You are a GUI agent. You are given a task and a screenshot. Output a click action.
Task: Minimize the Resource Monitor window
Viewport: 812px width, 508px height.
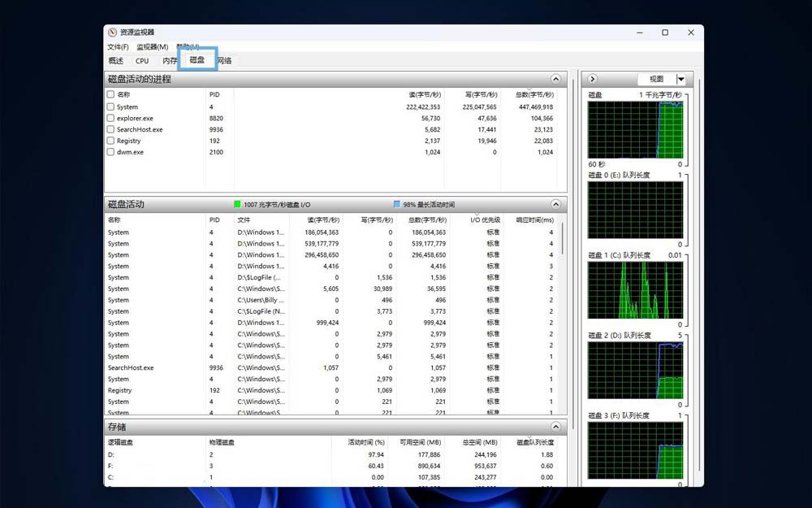(x=640, y=33)
